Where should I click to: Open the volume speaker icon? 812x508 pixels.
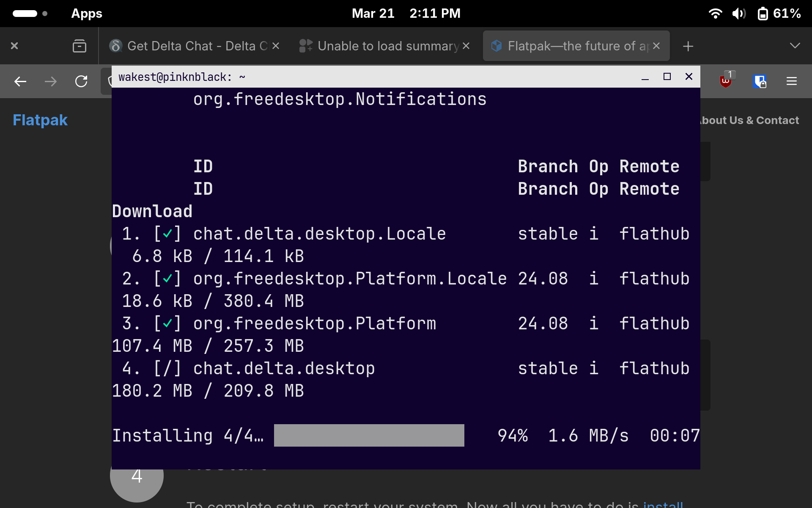pyautogui.click(x=739, y=14)
